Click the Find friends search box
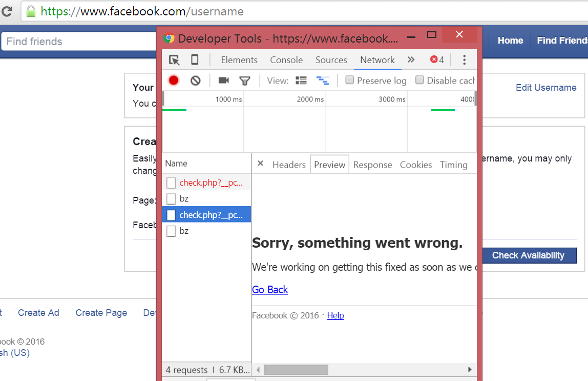This screenshot has height=381, width=588. pyautogui.click(x=79, y=42)
